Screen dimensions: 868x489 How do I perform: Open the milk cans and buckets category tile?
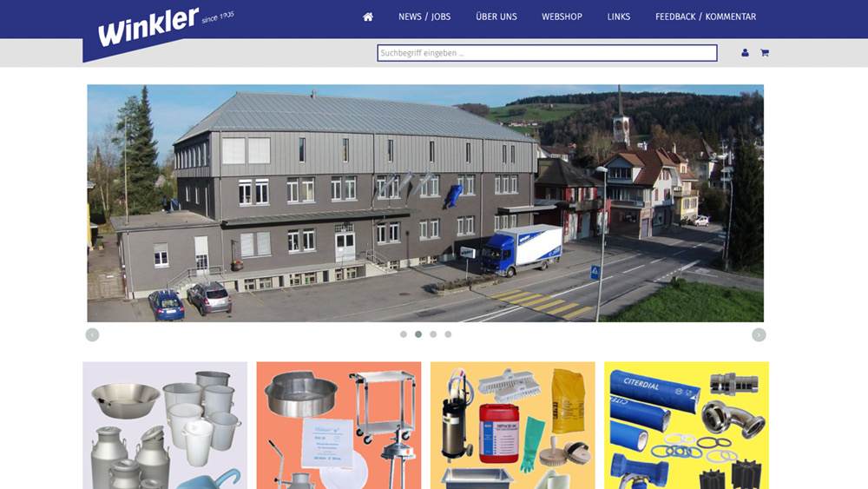[165, 426]
